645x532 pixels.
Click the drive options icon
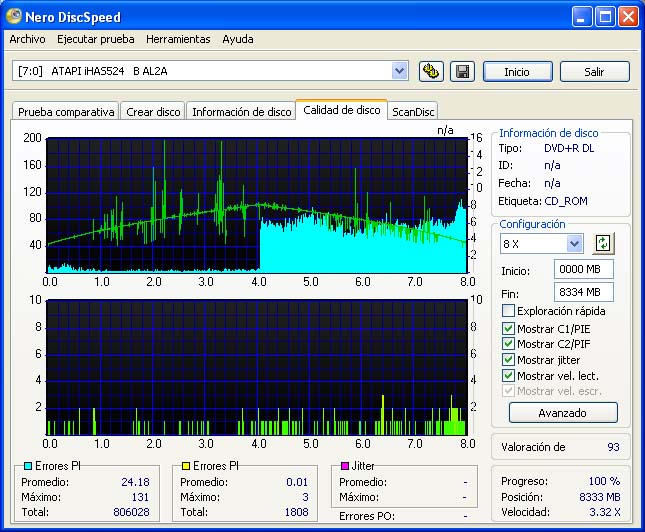(431, 71)
